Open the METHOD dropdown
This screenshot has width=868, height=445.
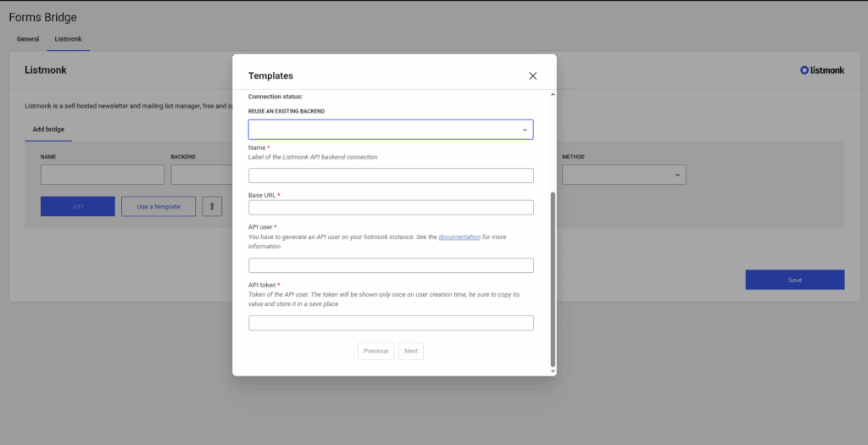click(624, 175)
